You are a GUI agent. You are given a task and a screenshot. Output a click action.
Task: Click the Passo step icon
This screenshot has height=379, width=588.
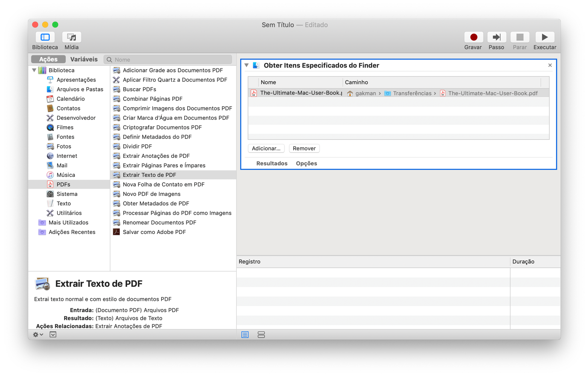click(x=496, y=37)
